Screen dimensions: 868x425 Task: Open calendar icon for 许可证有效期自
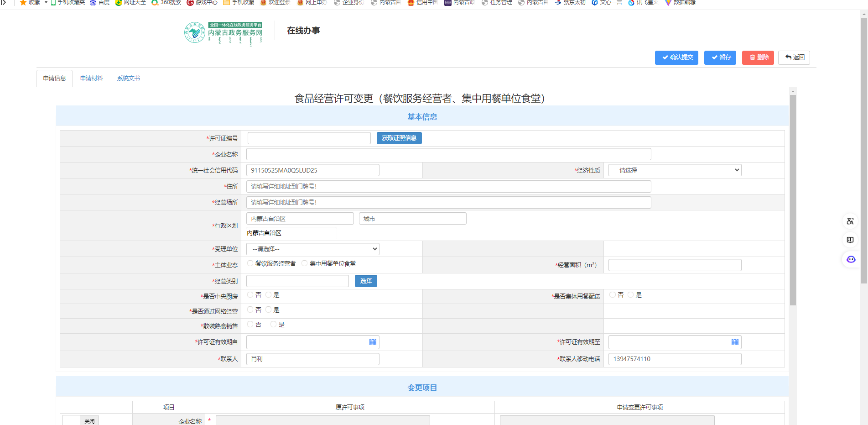(373, 342)
